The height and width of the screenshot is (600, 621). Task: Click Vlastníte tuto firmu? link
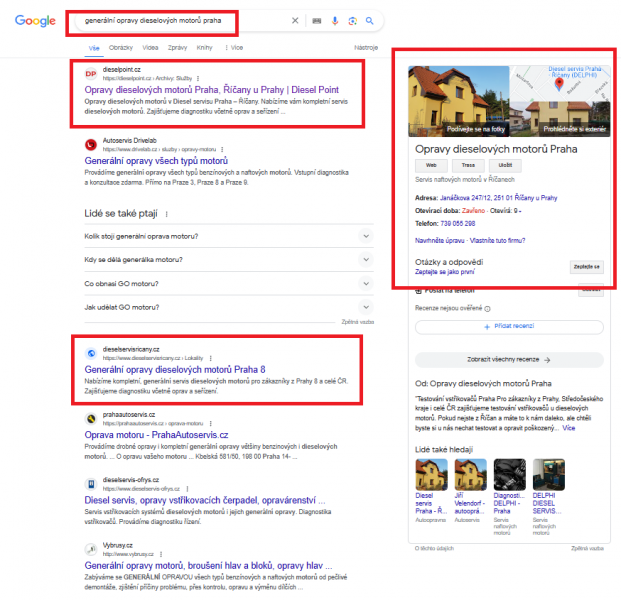pyautogui.click(x=497, y=240)
